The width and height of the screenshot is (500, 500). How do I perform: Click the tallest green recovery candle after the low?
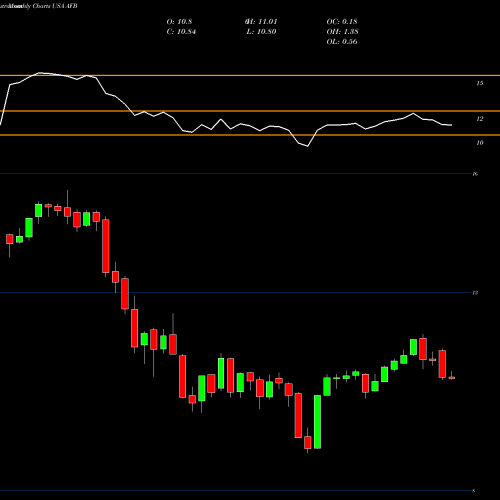[317, 422]
